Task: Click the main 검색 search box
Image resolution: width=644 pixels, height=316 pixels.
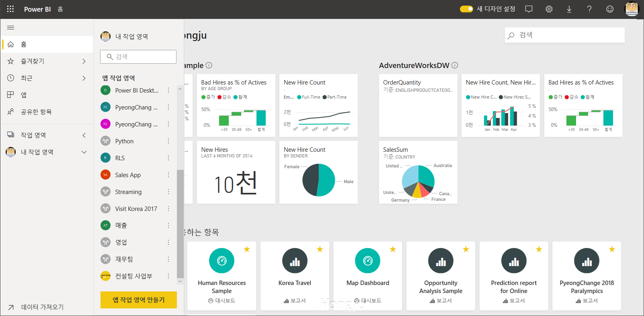Action: click(565, 35)
